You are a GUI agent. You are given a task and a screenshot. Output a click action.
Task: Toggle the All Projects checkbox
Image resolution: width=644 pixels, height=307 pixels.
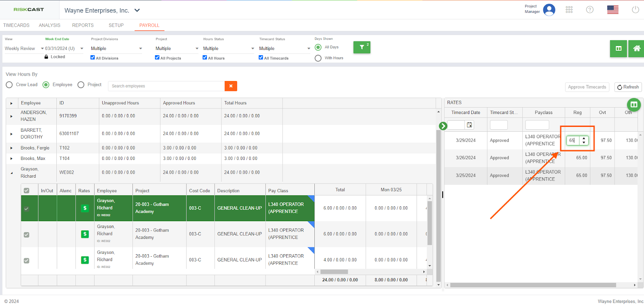pos(157,58)
